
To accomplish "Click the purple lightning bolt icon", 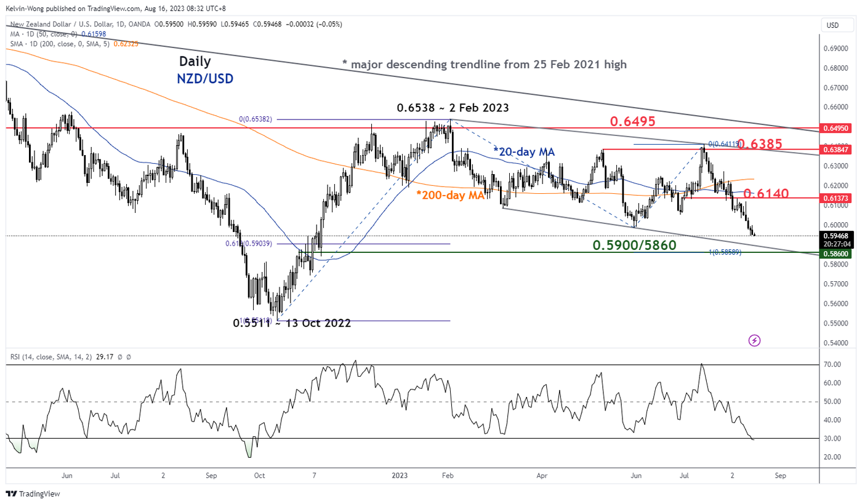I will pyautogui.click(x=755, y=340).
